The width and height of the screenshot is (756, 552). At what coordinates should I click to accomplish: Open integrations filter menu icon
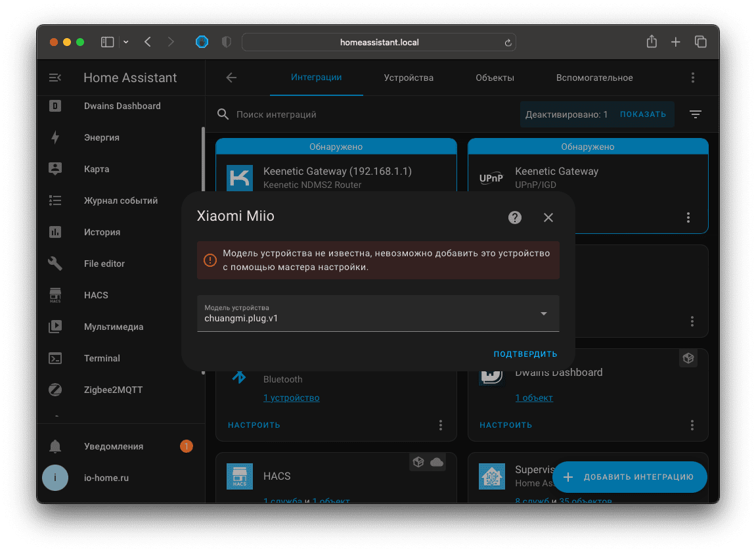coord(696,114)
